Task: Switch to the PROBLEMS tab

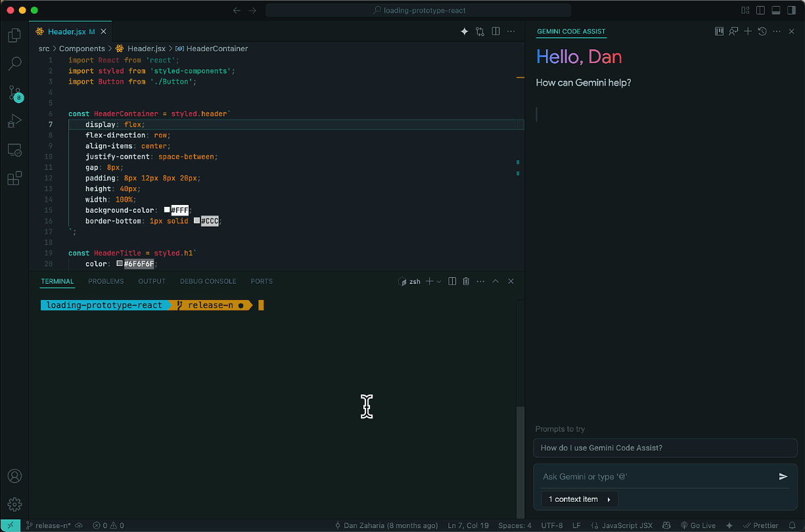Action: click(105, 281)
